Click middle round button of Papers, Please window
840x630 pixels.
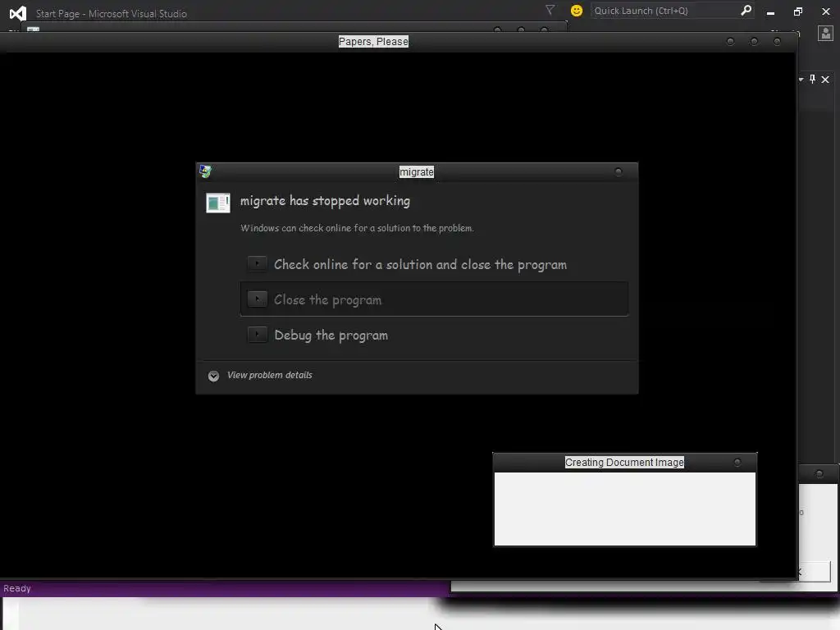754,42
